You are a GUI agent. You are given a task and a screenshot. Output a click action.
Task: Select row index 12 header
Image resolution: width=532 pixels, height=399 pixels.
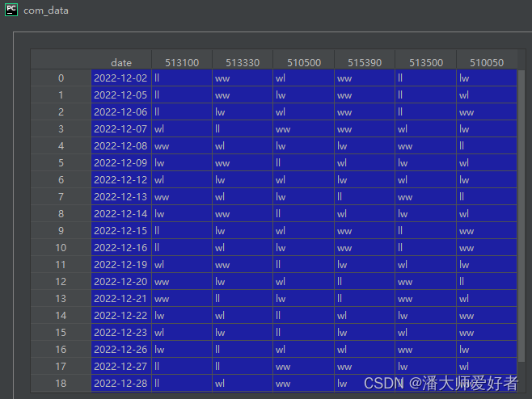point(61,281)
